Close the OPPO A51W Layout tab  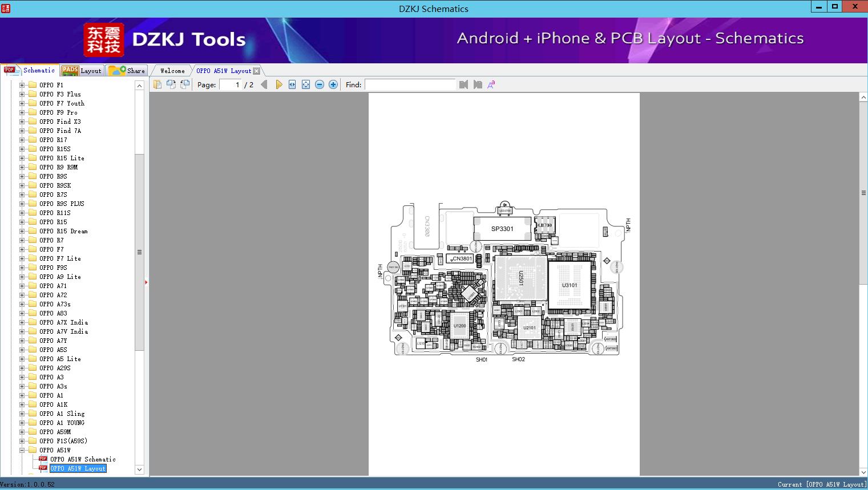click(257, 71)
